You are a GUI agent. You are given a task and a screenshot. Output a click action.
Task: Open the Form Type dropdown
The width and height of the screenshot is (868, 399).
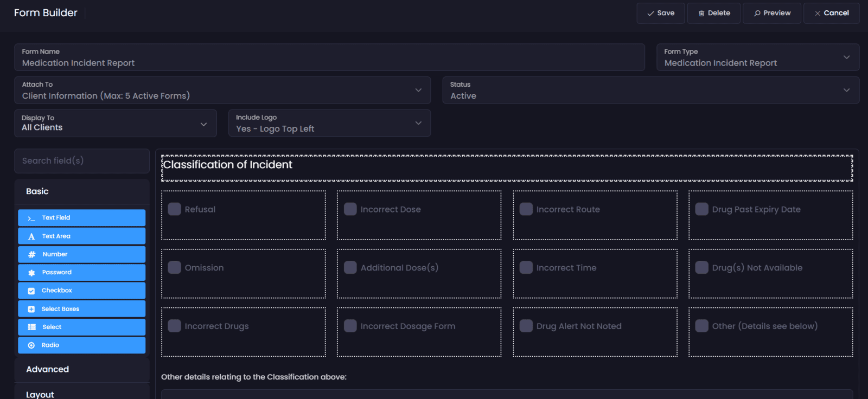click(x=758, y=57)
